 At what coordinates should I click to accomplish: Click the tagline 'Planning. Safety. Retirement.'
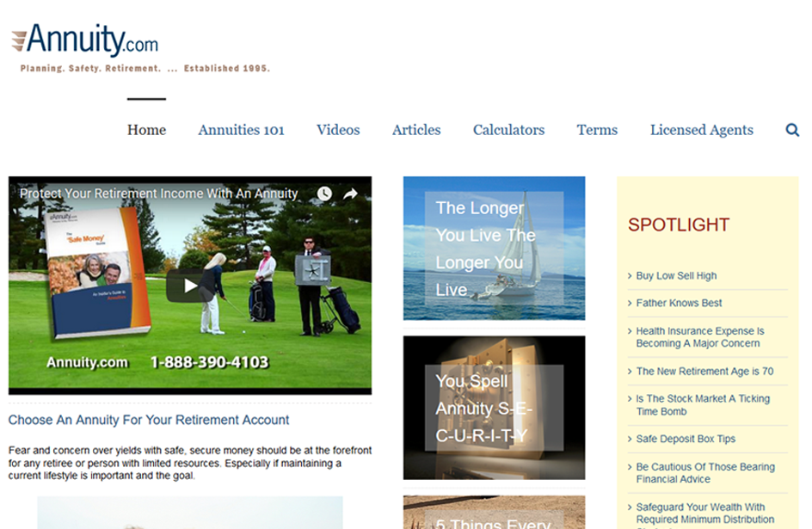[x=90, y=68]
